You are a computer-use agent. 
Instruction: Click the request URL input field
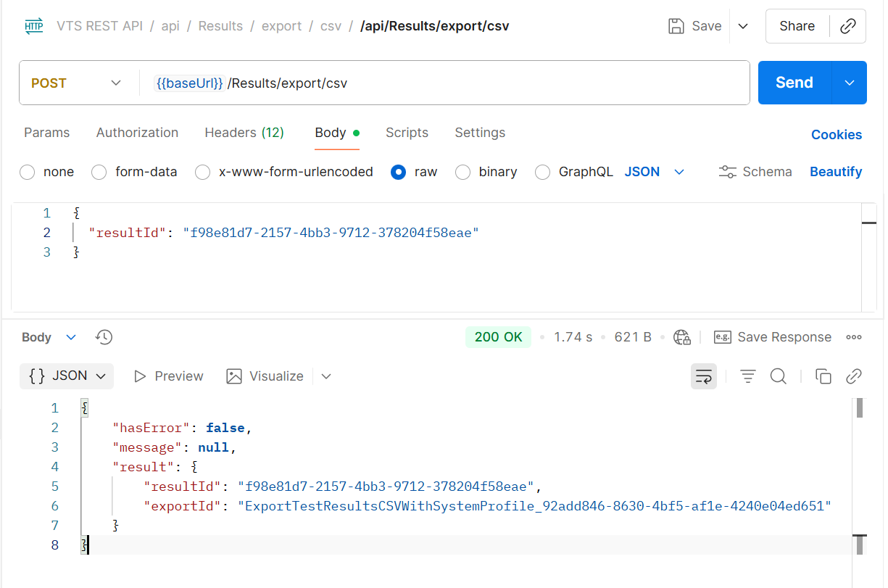click(449, 83)
